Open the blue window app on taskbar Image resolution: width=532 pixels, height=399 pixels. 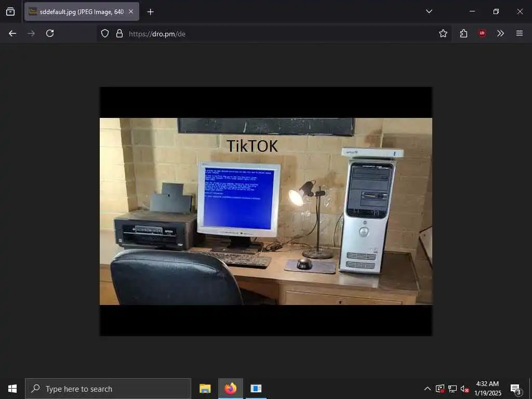coord(256,389)
